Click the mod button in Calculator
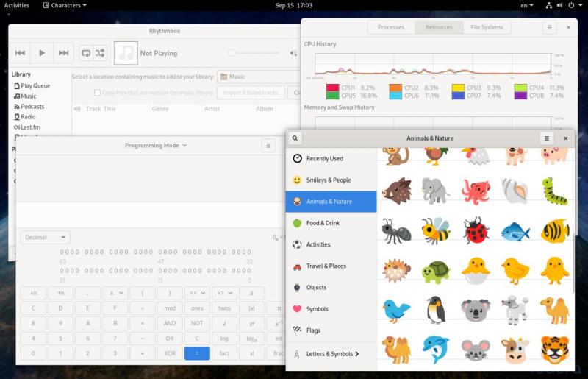 pos(170,308)
